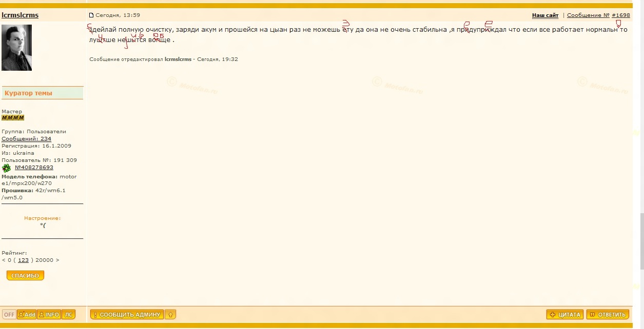This screenshot has height=329, width=644.
Task: Reply with ОТВЕТИТЬ button
Action: [608, 315]
